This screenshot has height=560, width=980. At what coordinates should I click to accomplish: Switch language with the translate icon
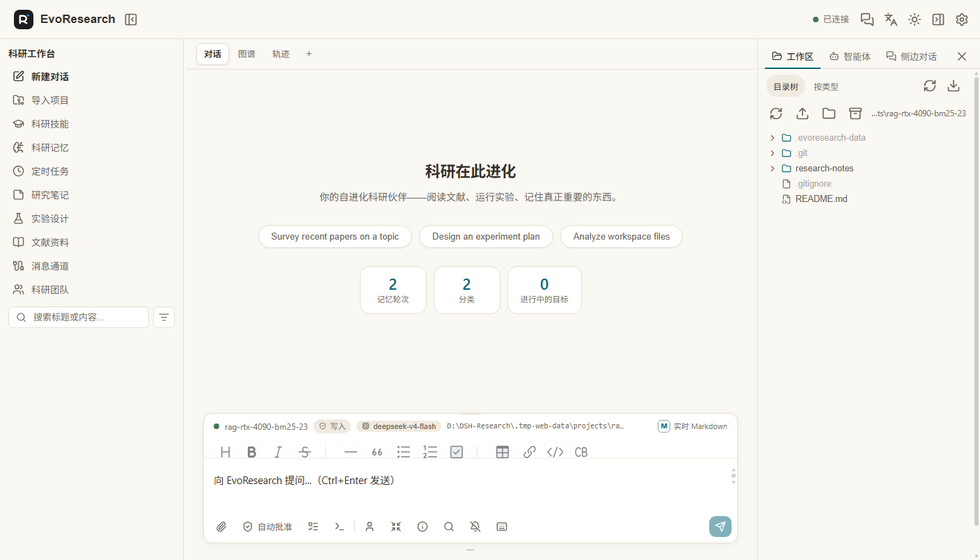[x=891, y=20]
